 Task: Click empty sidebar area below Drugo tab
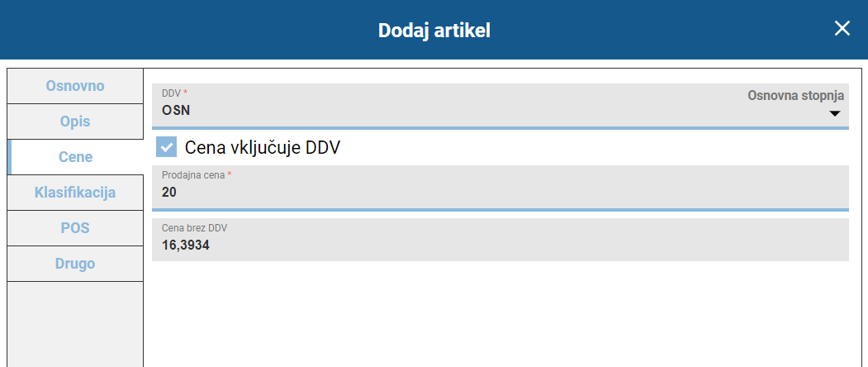pyautogui.click(x=75, y=322)
